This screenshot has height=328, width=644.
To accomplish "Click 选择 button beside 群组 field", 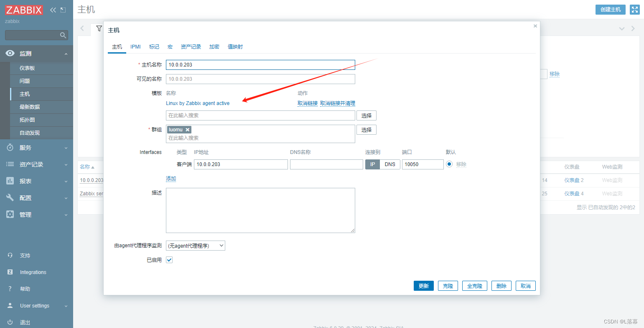I will point(367,130).
